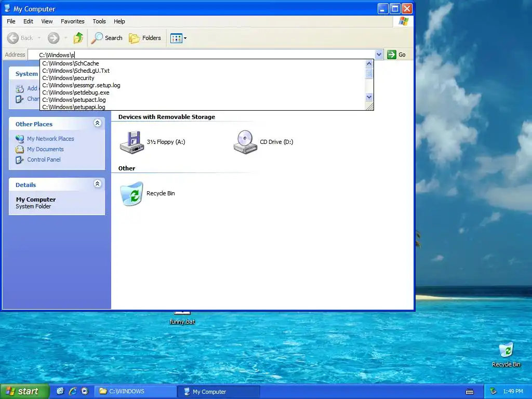
Task: Open the File menu
Action: [x=11, y=21]
